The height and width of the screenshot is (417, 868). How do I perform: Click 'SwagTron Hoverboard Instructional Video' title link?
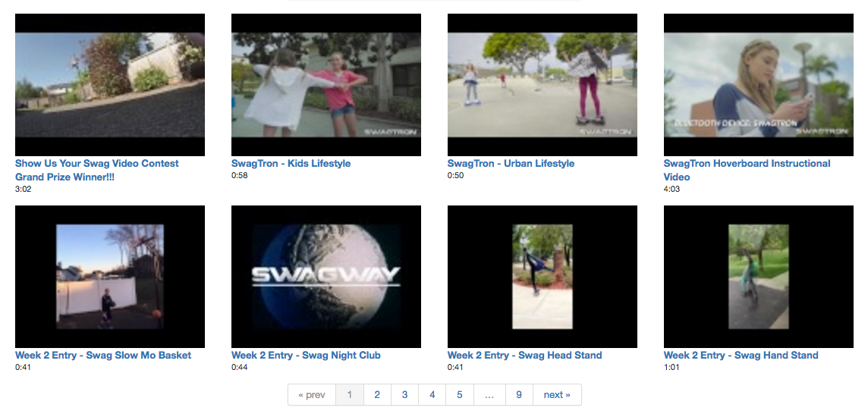pos(747,171)
